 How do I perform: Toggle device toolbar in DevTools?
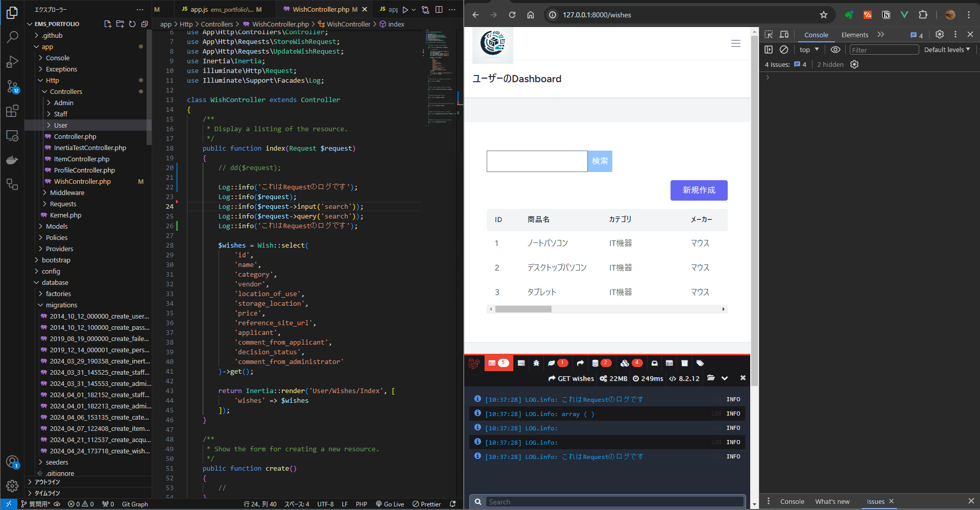point(784,35)
